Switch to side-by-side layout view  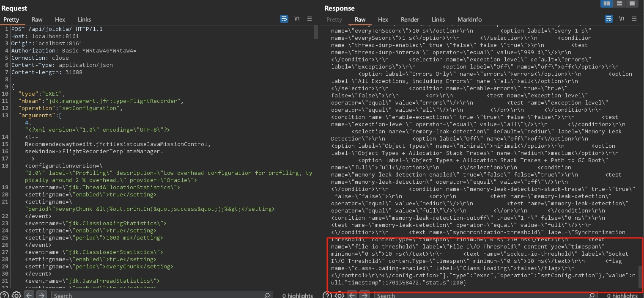pos(607,4)
